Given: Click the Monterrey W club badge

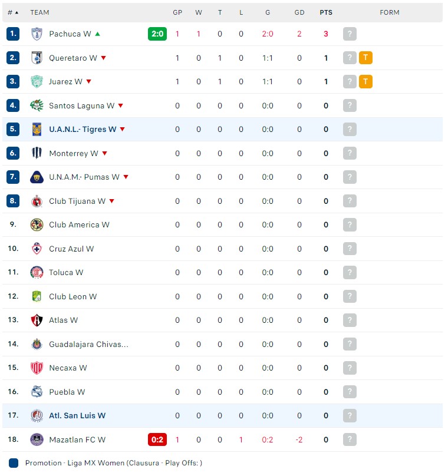Looking at the screenshot, I should click(x=36, y=153).
